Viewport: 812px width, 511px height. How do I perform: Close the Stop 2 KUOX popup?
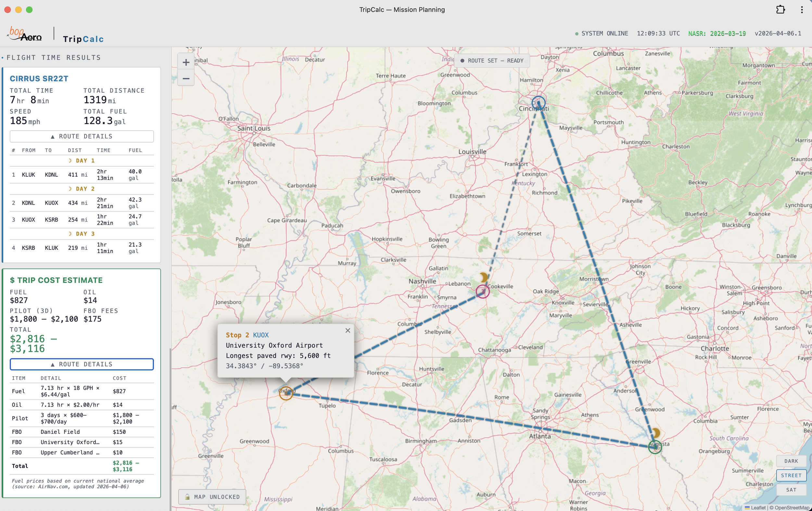coord(348,331)
